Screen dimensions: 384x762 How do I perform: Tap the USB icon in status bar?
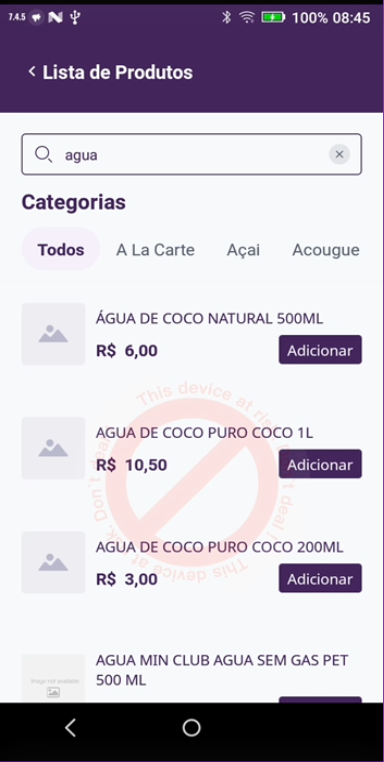(74, 18)
